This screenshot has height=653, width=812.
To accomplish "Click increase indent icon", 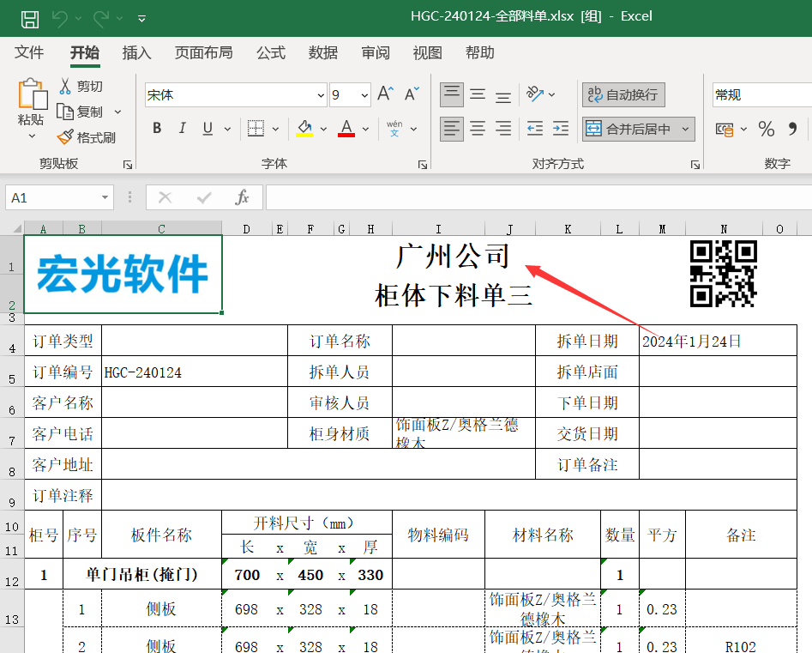I will click(x=560, y=129).
